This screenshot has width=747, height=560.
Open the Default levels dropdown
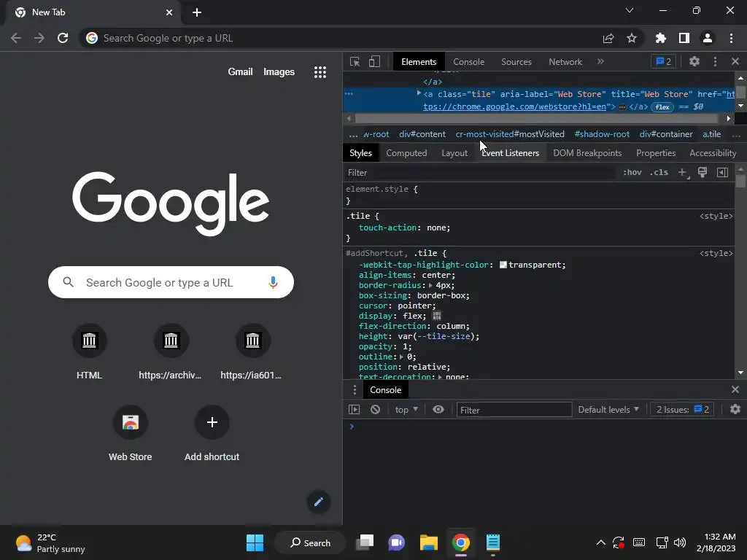click(608, 410)
